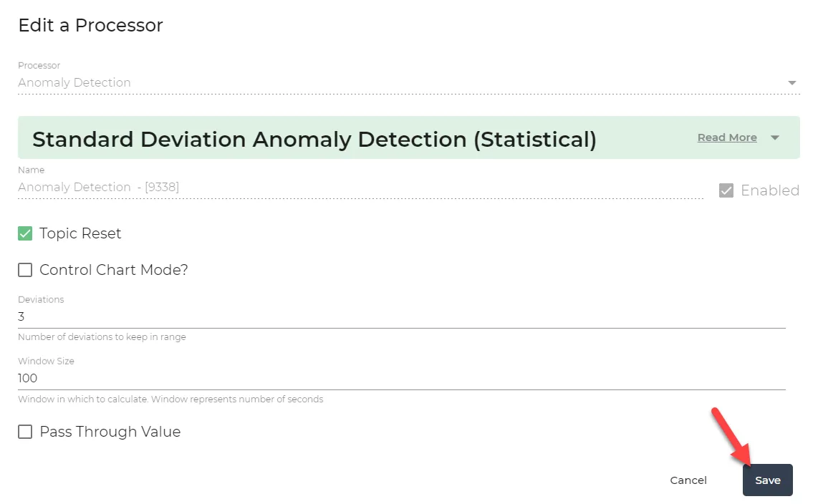Click the Number of deviations helper text
Image resolution: width=818 pixels, height=504 pixels.
[x=102, y=336]
